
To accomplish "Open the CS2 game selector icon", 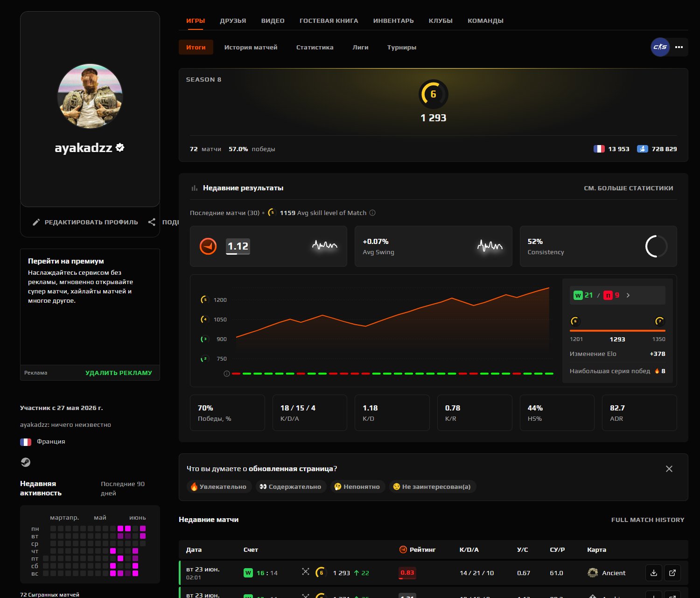I will [x=660, y=47].
